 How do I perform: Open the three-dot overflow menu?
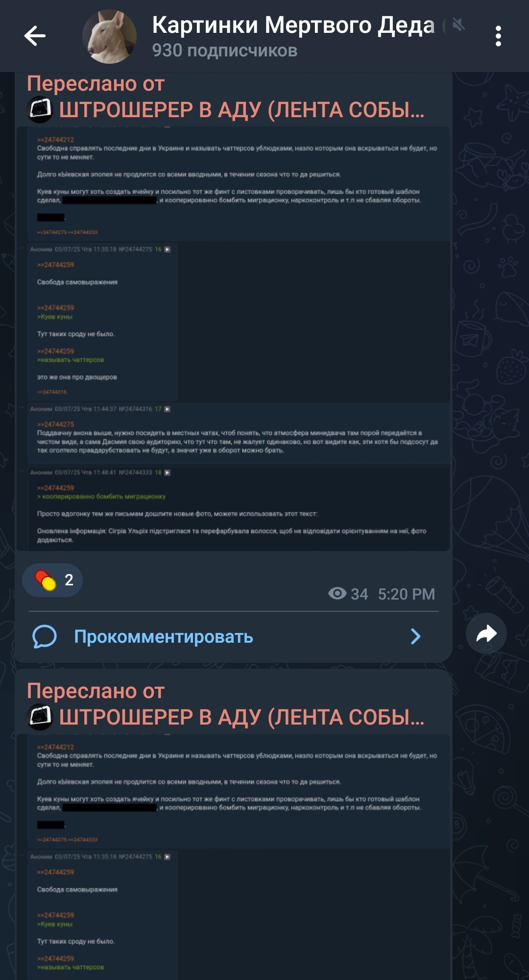498,36
